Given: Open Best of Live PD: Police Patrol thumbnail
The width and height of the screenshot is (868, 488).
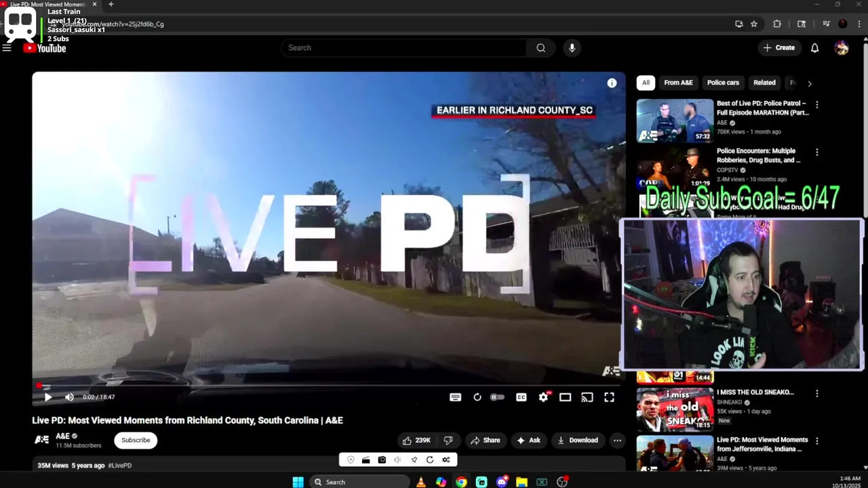Looking at the screenshot, I should coord(675,121).
